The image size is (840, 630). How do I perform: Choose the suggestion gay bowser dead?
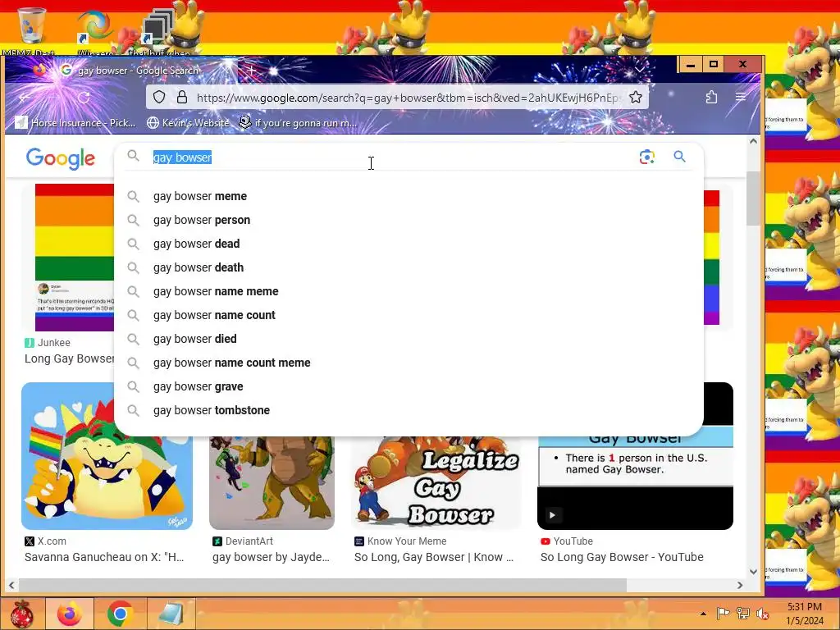[409, 244]
